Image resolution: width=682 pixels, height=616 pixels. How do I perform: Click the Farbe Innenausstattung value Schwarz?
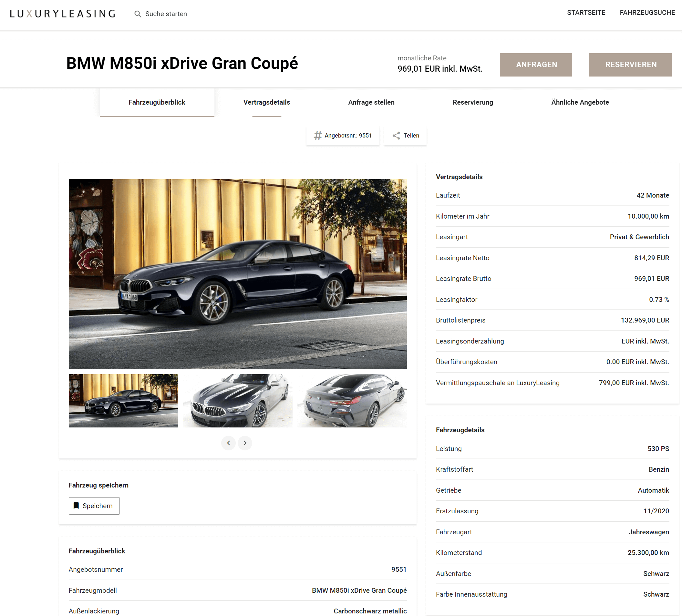pos(656,594)
